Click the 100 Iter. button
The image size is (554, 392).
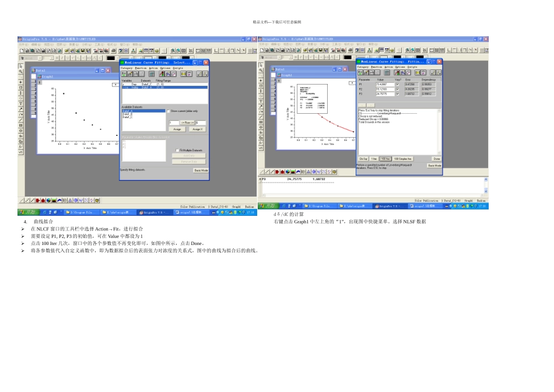[x=385, y=159]
